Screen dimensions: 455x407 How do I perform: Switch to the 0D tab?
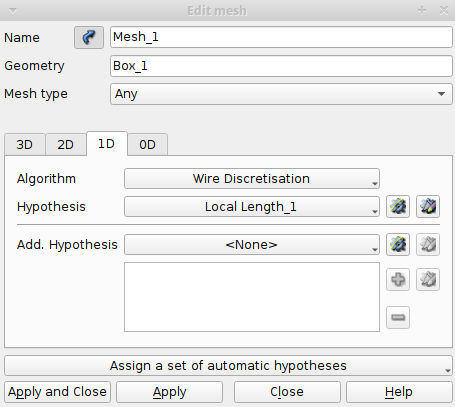point(147,145)
